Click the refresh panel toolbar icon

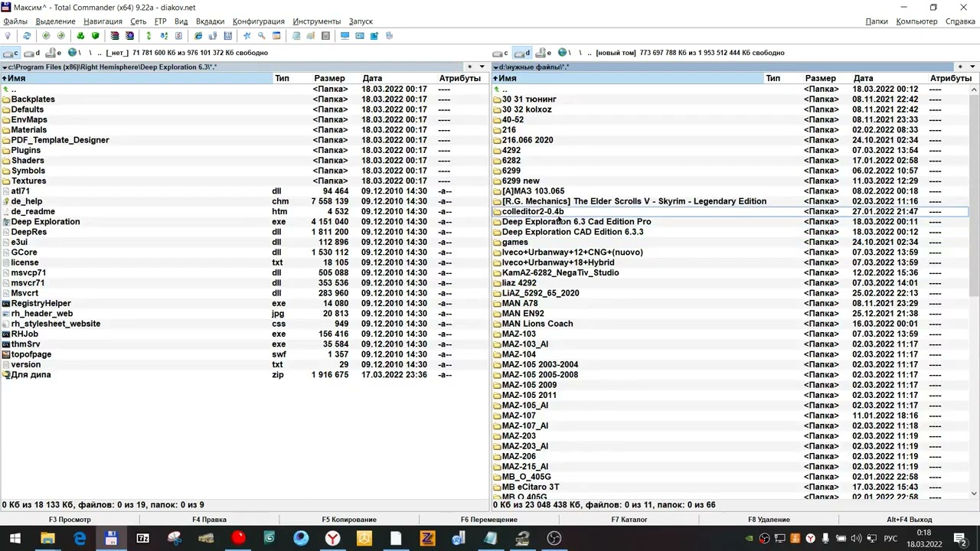pos(27,36)
